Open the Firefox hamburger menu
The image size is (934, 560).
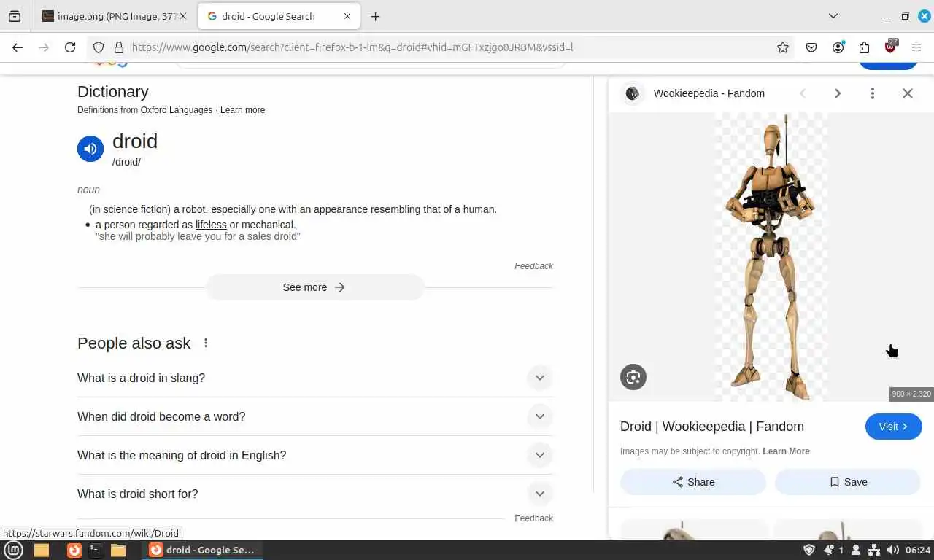click(x=916, y=47)
